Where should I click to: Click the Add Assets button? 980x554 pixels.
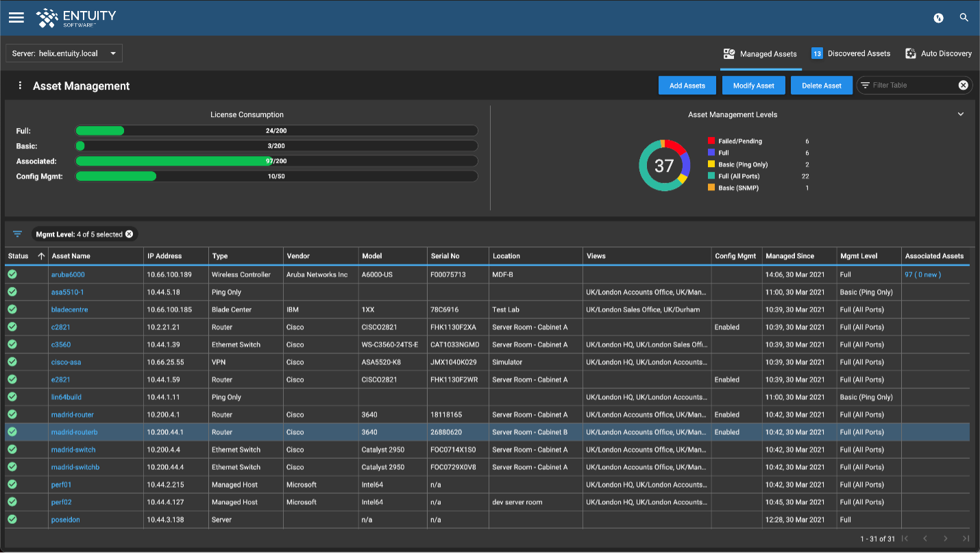(x=687, y=85)
